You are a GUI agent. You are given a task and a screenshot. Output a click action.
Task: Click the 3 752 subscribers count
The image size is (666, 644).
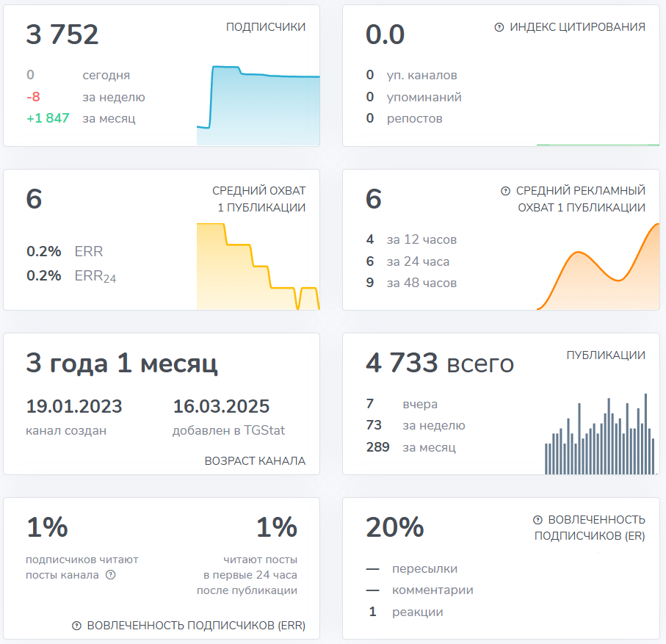(x=62, y=35)
